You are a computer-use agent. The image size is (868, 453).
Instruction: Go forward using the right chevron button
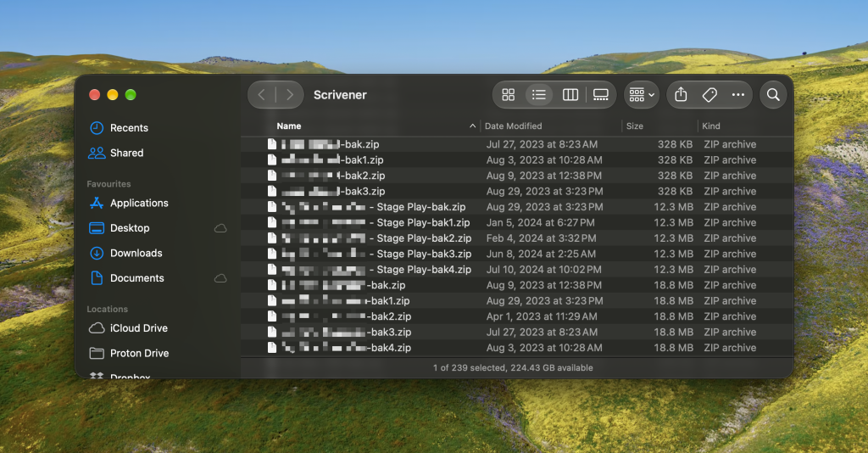[290, 95]
